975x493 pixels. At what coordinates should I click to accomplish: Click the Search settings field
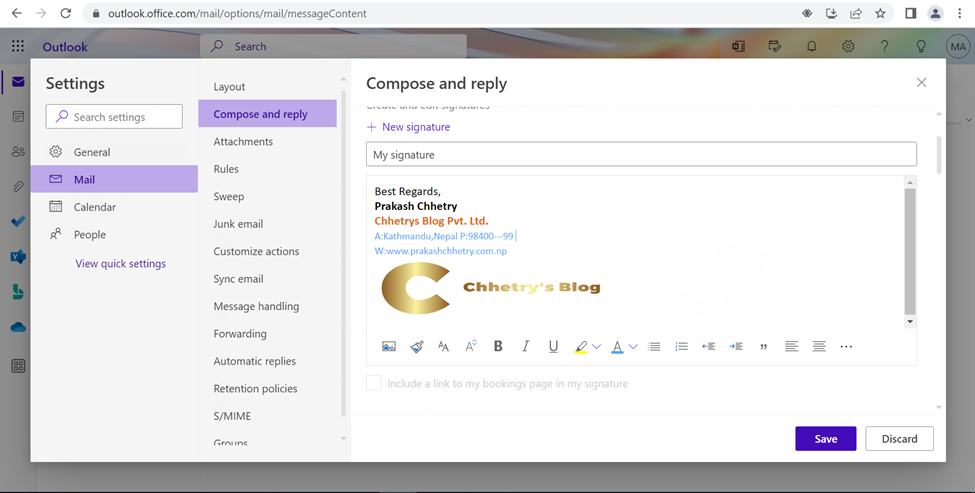click(114, 117)
